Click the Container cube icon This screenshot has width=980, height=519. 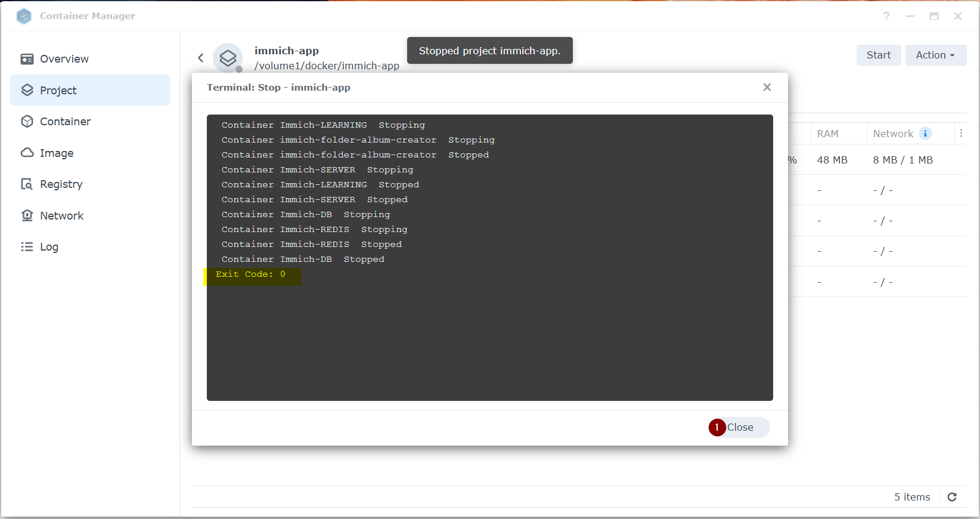27,122
